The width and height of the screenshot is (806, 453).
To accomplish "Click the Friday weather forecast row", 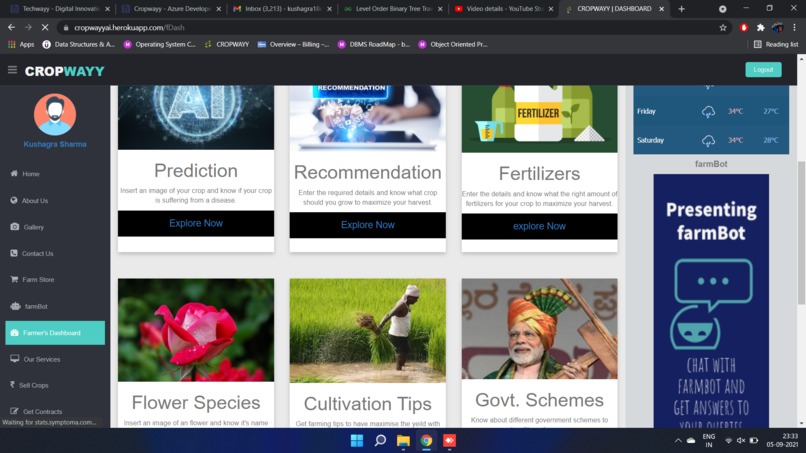I will coord(711,111).
